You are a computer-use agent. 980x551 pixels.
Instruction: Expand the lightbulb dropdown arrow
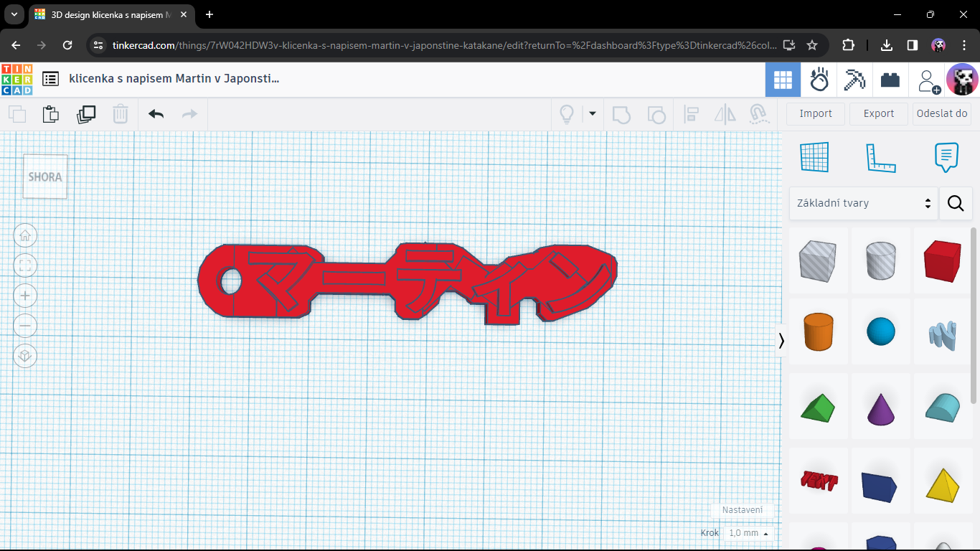pyautogui.click(x=593, y=113)
